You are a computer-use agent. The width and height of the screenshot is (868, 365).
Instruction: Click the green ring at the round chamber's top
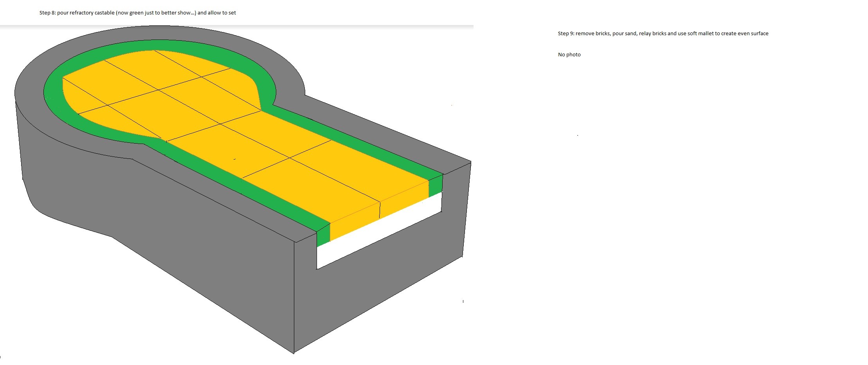[157, 45]
